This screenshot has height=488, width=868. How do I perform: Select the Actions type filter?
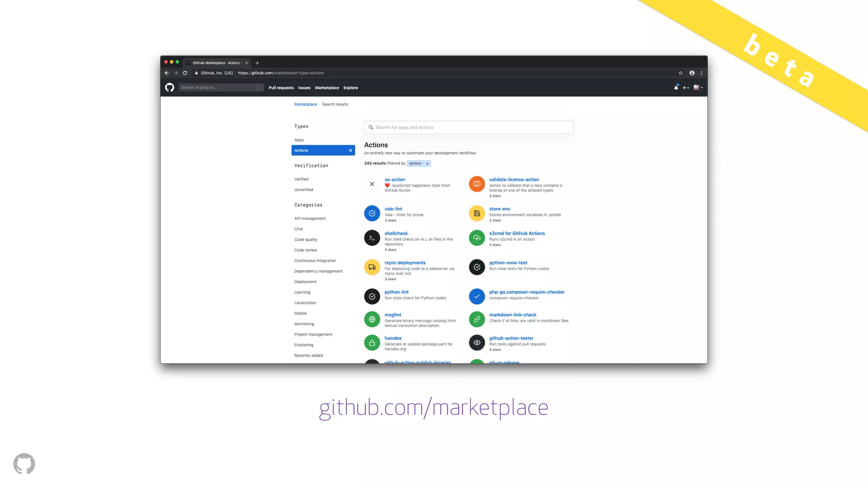click(x=323, y=150)
